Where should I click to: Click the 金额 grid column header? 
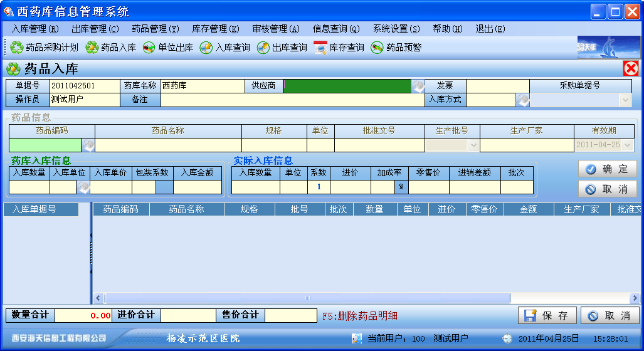pyautogui.click(x=529, y=209)
